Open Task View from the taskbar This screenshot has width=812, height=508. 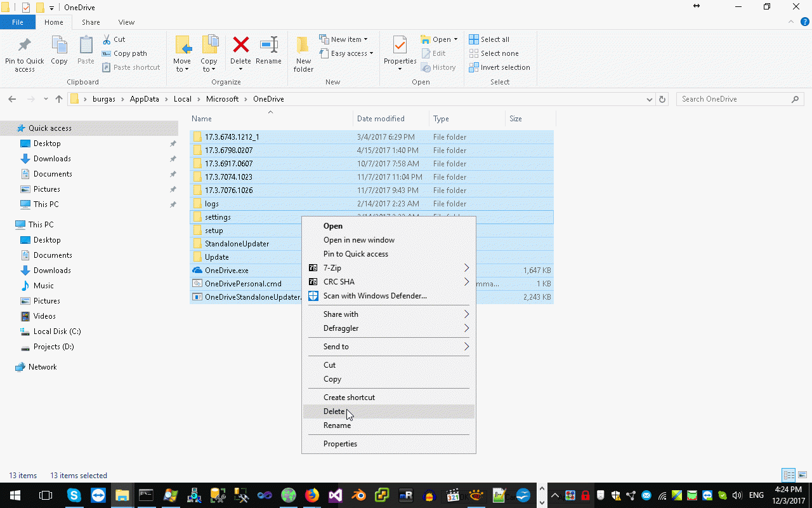click(45, 495)
